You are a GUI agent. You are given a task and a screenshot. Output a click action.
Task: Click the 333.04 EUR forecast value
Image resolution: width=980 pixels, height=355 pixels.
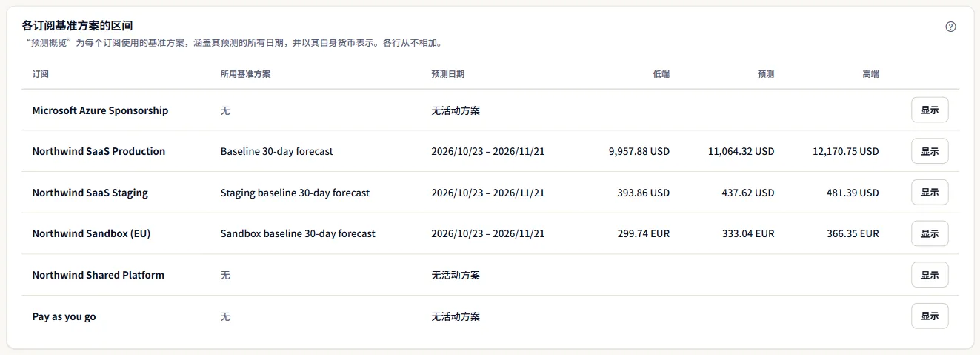748,233
